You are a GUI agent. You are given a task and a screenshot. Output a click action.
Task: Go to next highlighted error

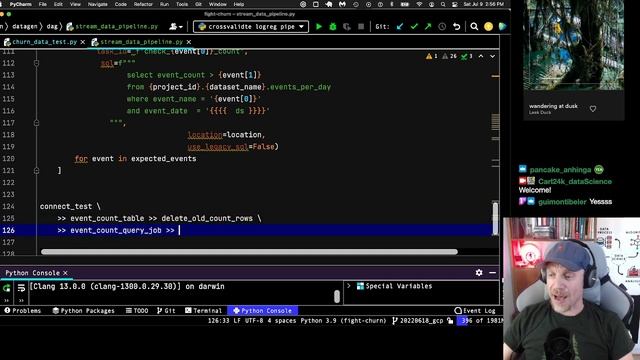click(492, 56)
